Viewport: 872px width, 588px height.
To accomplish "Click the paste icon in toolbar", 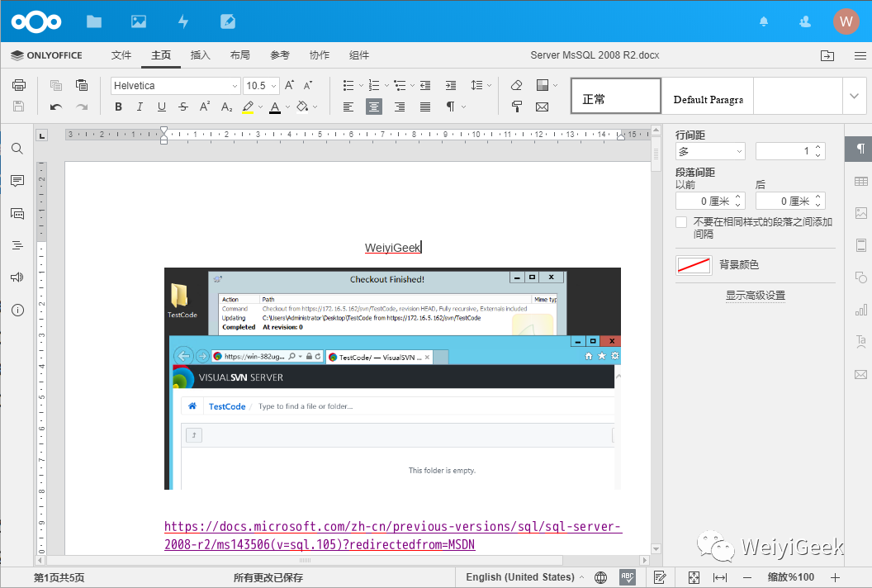I will [x=82, y=85].
